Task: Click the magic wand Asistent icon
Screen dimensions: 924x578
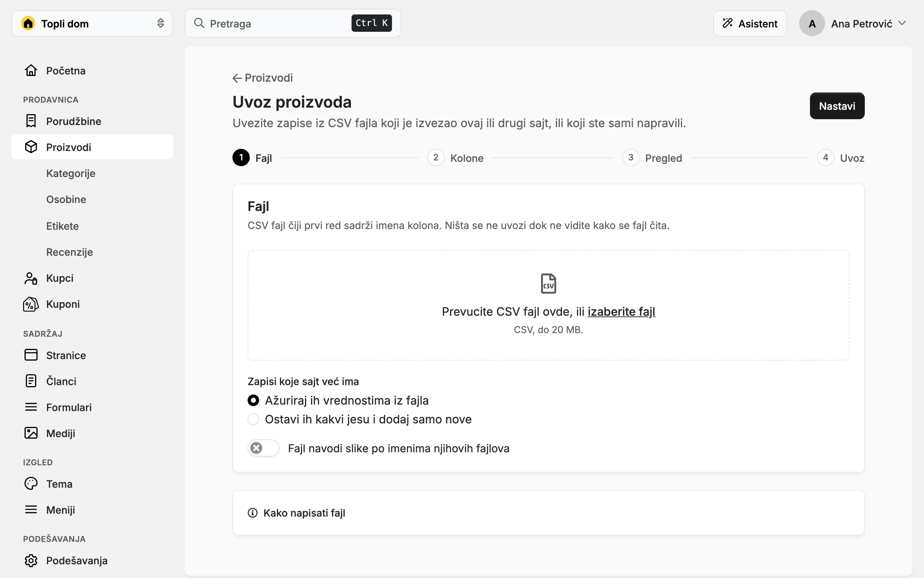Action: pos(728,23)
